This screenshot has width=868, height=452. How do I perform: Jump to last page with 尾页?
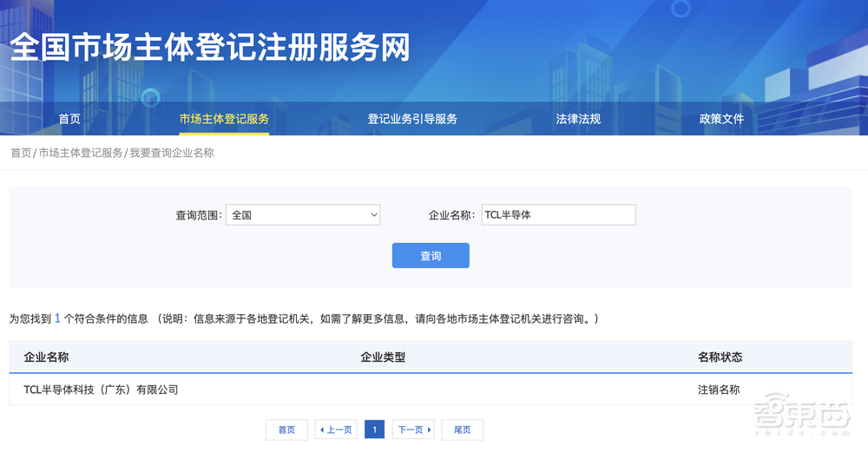click(463, 429)
